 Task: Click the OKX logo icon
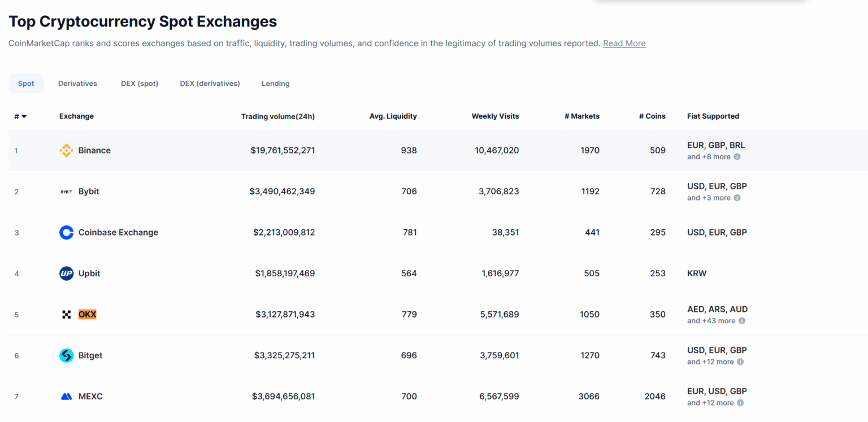click(x=66, y=315)
